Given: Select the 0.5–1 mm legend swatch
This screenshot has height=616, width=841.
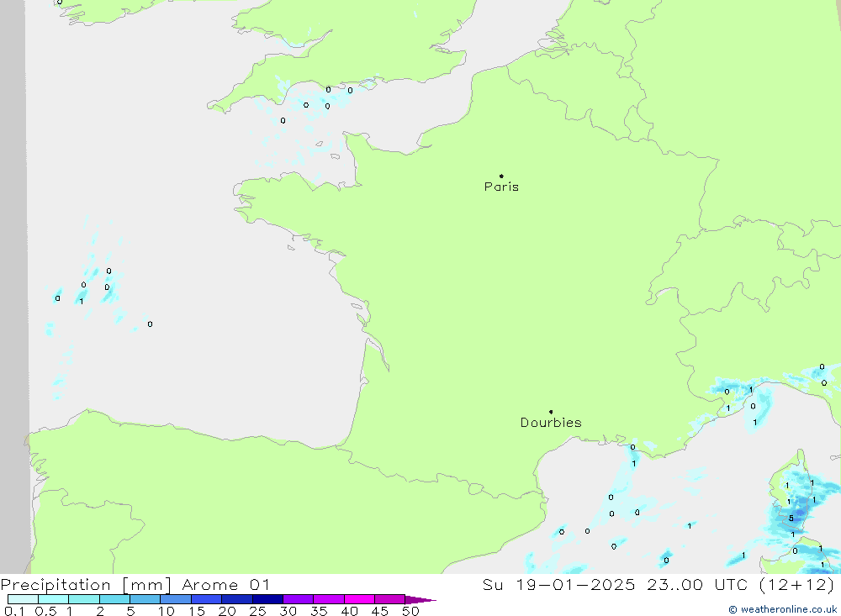Looking at the screenshot, I should pos(54,599).
